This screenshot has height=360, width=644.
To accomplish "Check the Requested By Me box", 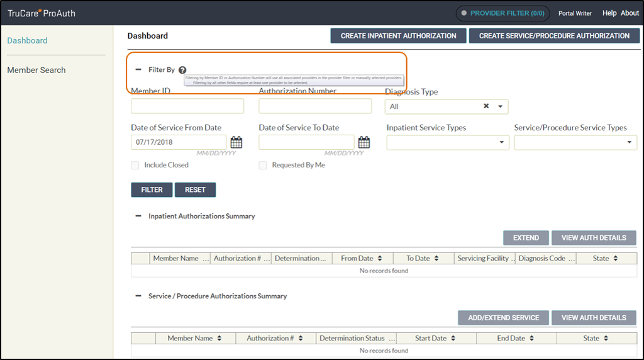I will (x=263, y=166).
